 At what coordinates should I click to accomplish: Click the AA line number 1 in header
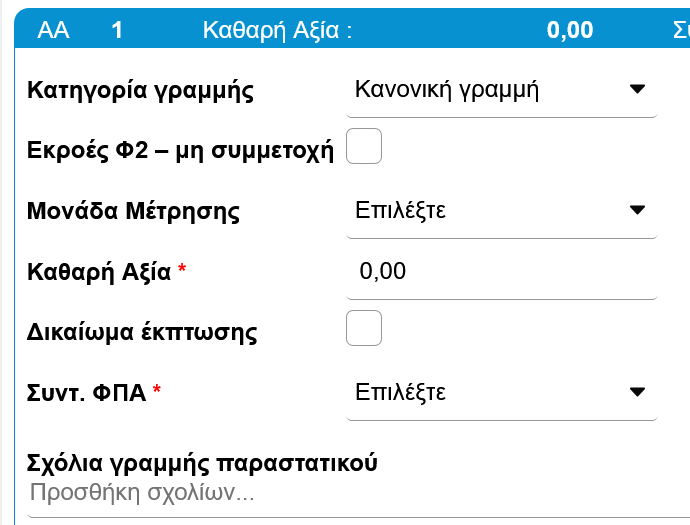pyautogui.click(x=118, y=30)
